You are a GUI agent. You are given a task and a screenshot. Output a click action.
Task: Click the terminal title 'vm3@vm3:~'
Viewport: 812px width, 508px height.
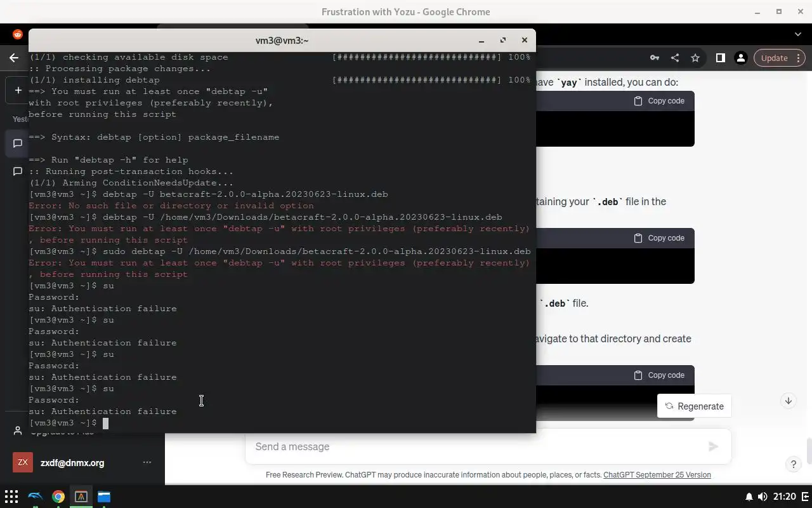point(282,40)
